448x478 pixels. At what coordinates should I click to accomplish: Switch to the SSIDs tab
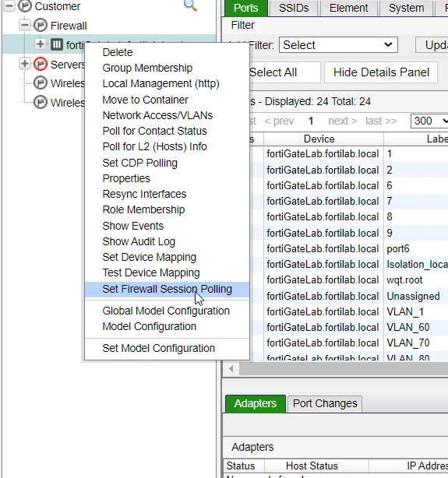click(x=294, y=8)
